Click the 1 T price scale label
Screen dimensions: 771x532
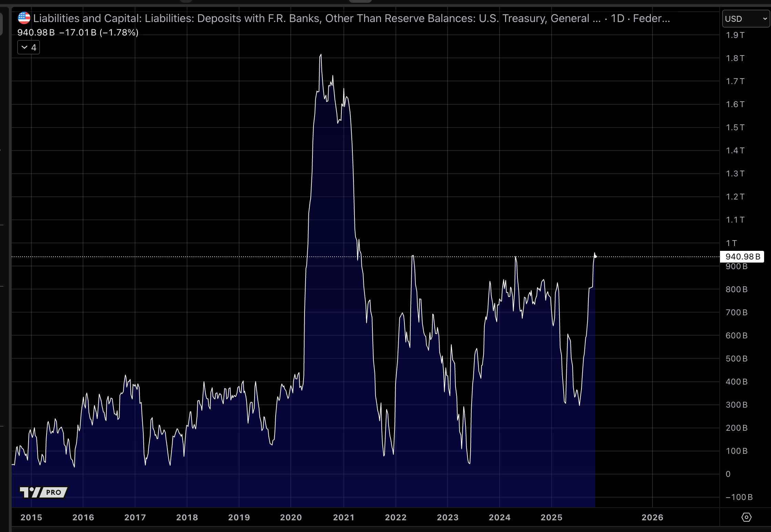pyautogui.click(x=731, y=243)
